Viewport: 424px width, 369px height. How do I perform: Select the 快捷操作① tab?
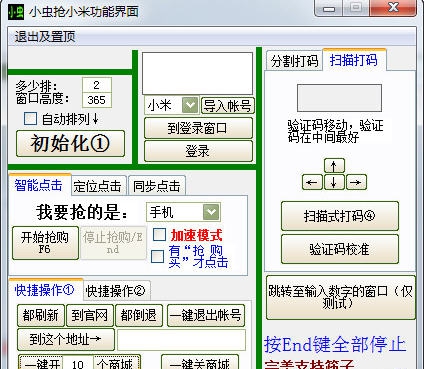pyautogui.click(x=45, y=290)
